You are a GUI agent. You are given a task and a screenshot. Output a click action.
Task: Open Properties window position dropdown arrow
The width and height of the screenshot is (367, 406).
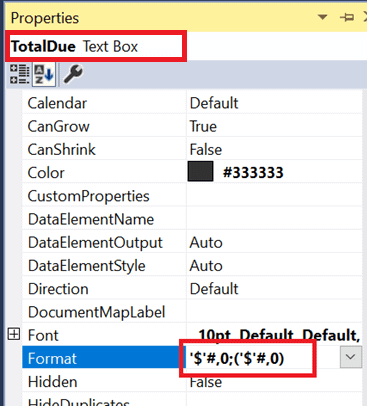point(322,17)
